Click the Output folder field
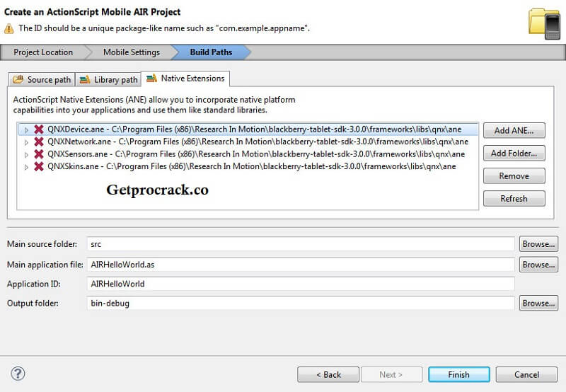This screenshot has width=566, height=392. click(x=301, y=304)
